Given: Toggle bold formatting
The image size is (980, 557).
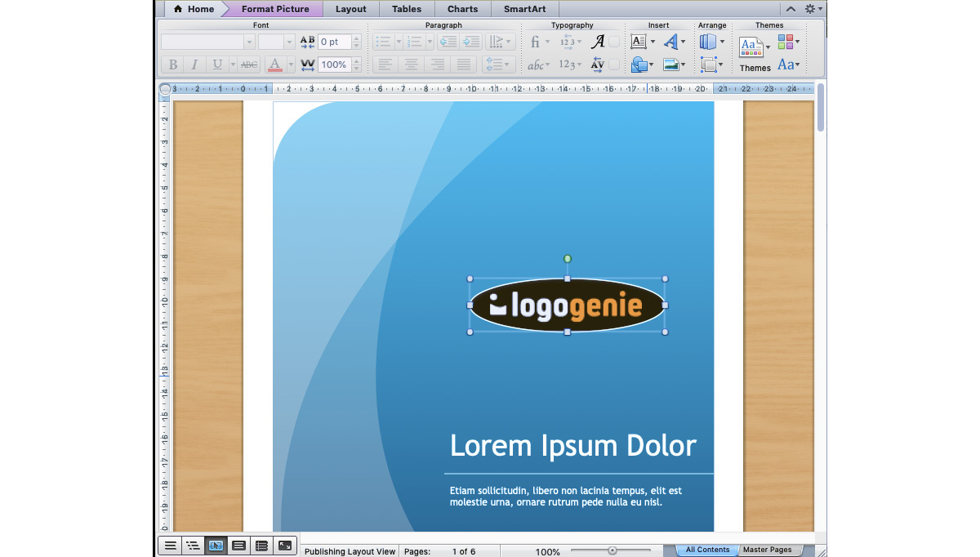Looking at the screenshot, I should coord(173,65).
